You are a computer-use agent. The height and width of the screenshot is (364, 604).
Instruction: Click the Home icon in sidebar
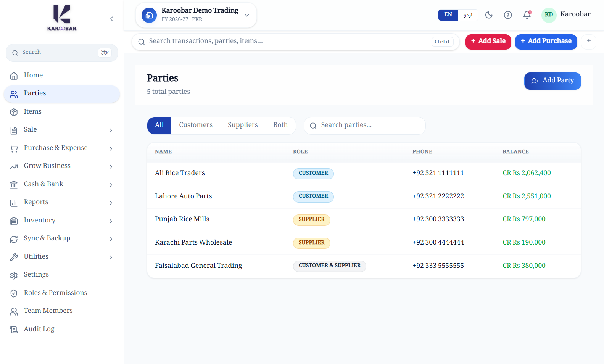14,76
